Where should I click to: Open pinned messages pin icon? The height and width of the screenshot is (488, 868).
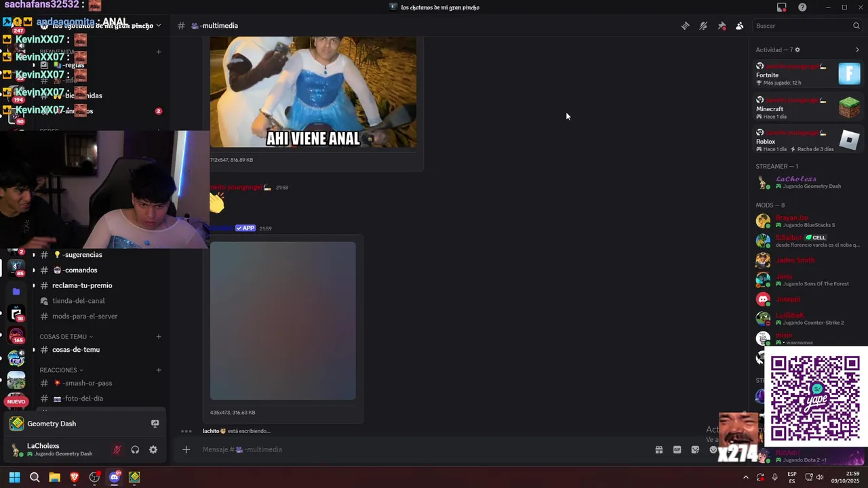(722, 26)
